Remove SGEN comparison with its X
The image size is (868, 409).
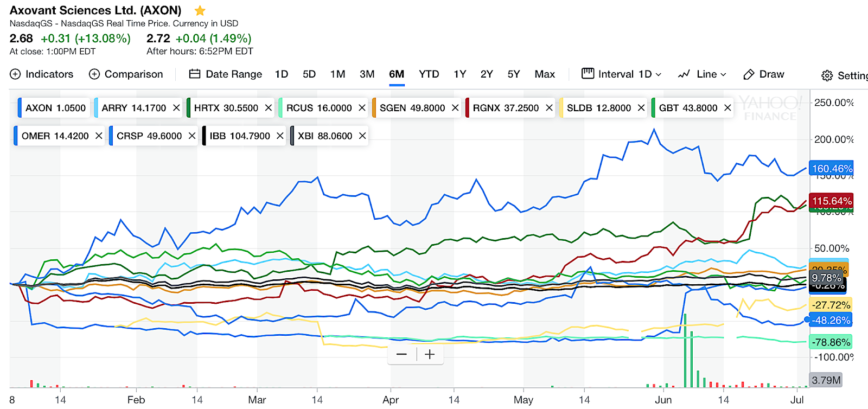[x=455, y=108]
